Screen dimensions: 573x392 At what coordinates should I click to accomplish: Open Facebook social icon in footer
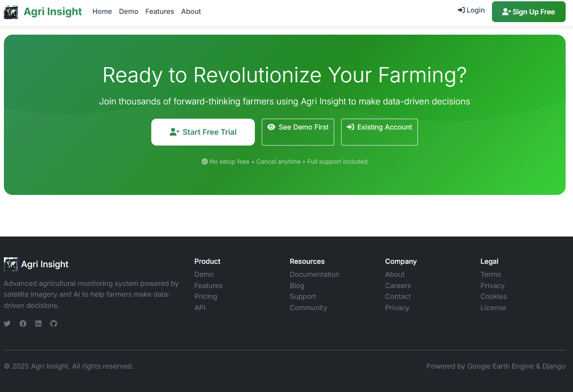pos(23,324)
